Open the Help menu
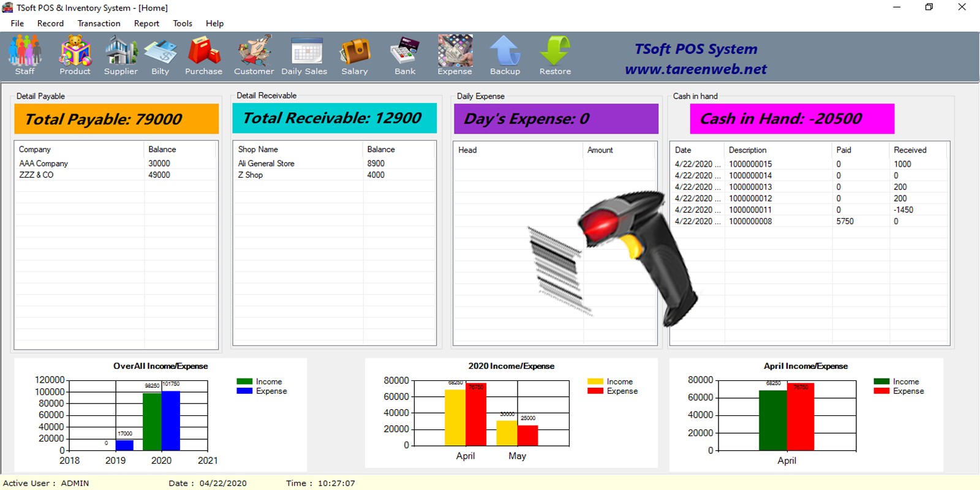This screenshot has width=980, height=490. [214, 23]
